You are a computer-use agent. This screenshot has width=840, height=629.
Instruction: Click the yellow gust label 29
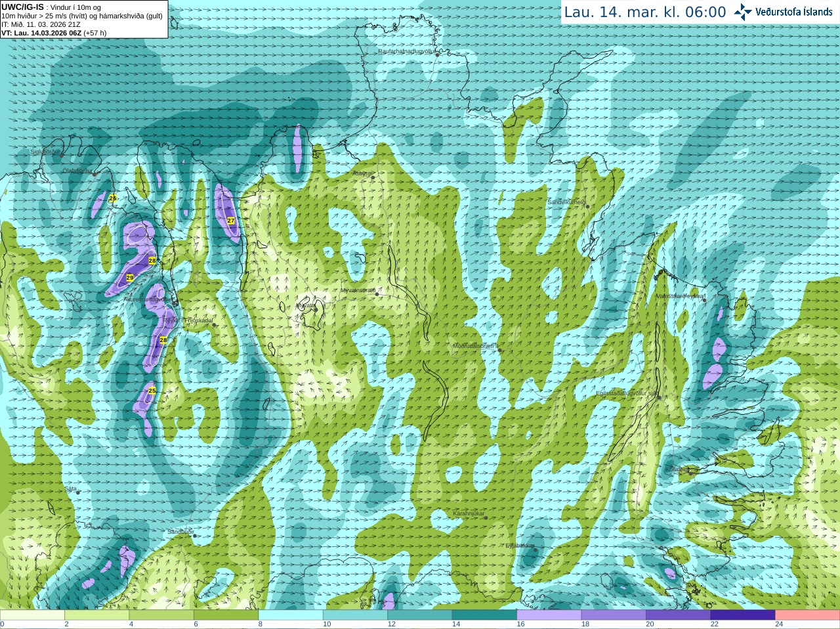coord(130,278)
